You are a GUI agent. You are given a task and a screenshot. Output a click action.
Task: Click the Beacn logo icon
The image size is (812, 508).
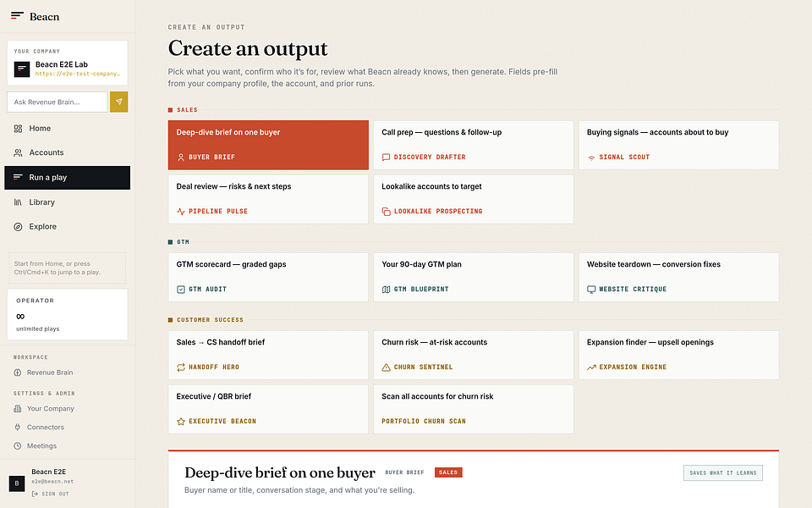[x=17, y=16]
